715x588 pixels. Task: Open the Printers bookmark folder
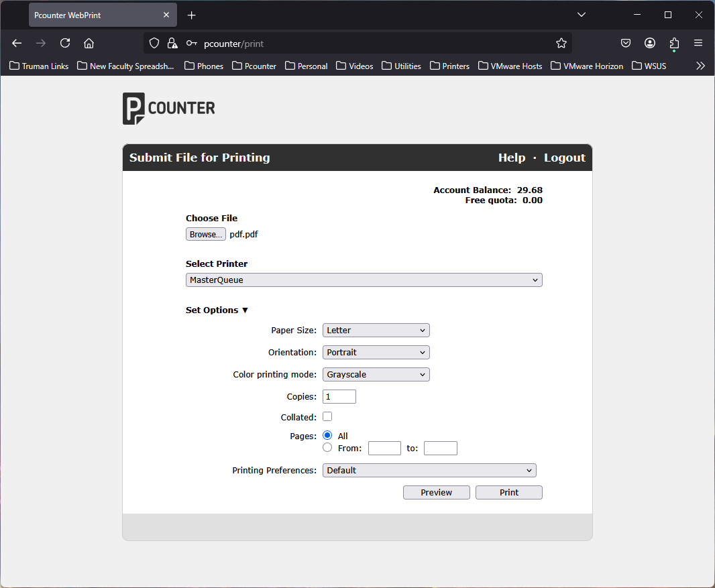pyautogui.click(x=449, y=66)
